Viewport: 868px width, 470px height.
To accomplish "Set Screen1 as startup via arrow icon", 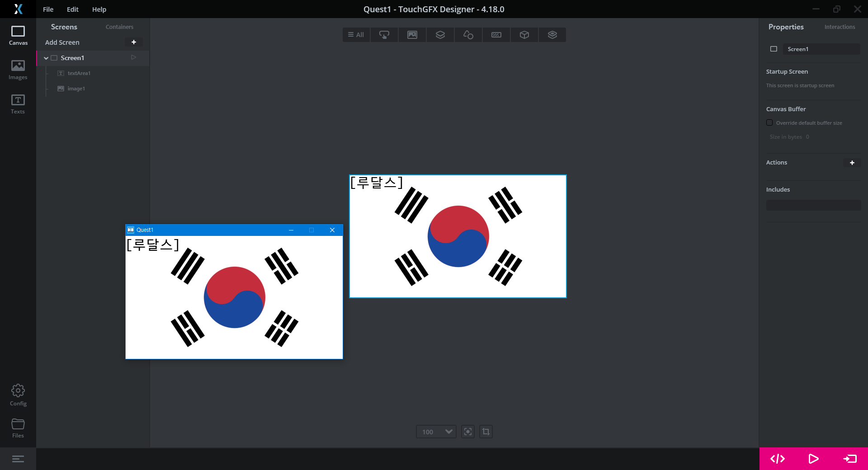I will [x=133, y=57].
